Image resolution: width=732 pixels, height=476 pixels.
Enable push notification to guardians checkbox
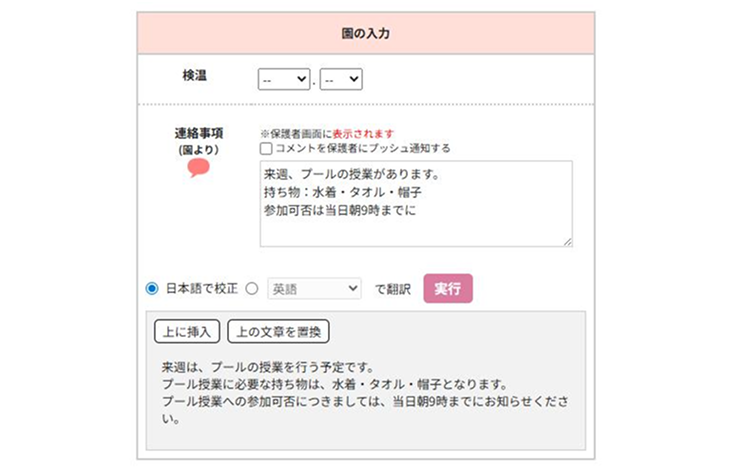click(266, 148)
